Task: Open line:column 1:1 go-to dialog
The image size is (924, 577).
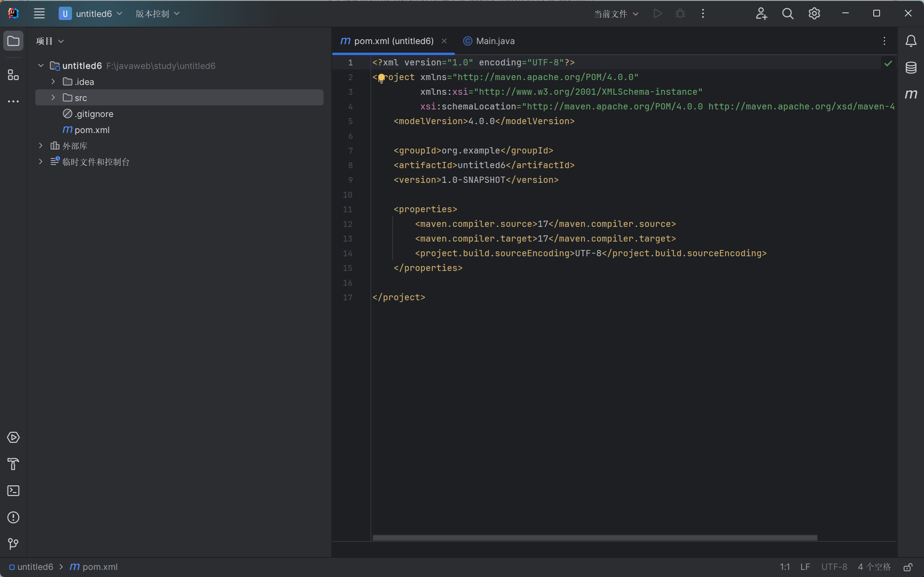Action: click(x=785, y=567)
